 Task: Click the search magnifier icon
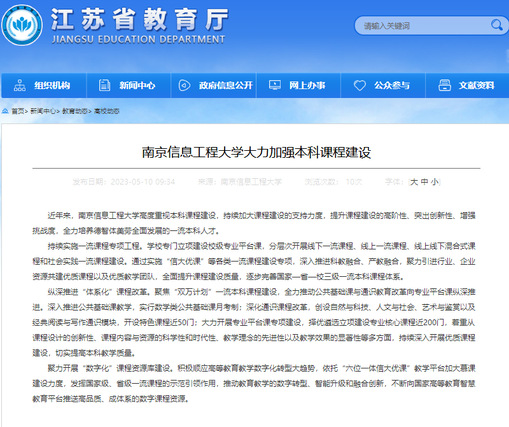[x=496, y=25]
